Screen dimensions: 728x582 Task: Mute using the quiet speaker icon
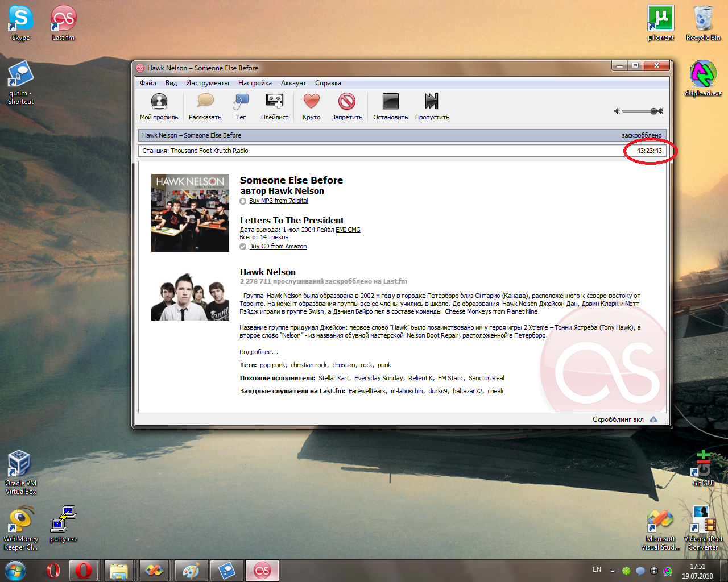tap(617, 111)
